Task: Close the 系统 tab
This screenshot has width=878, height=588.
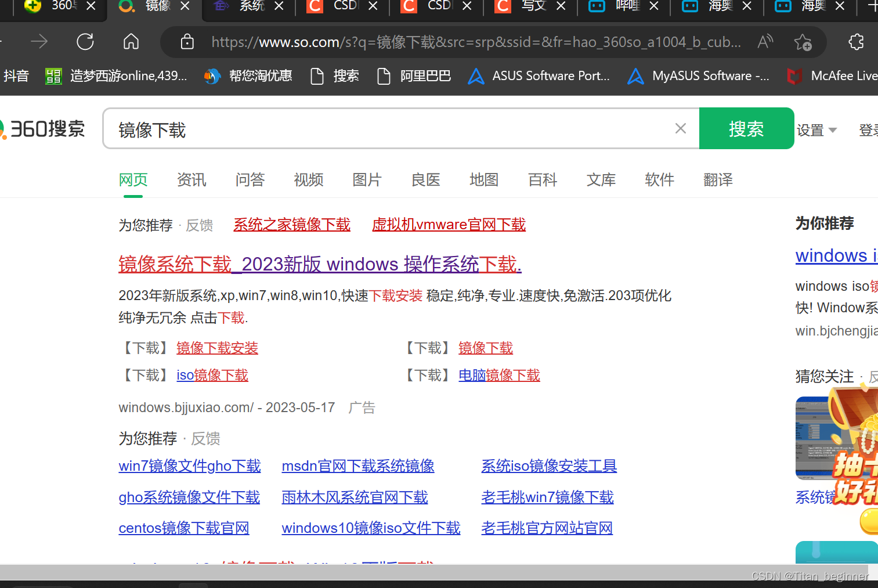Action: 279,6
